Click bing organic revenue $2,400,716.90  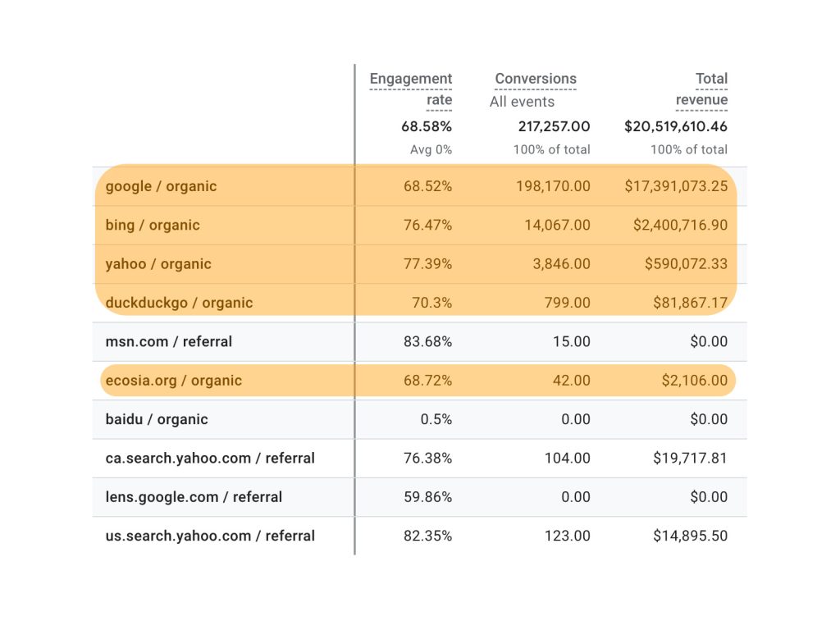(x=680, y=225)
